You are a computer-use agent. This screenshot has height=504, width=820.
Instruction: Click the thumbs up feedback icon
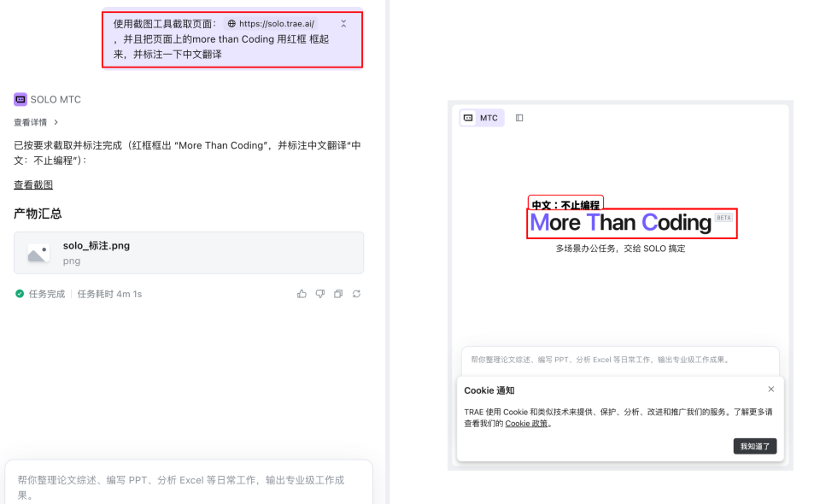coord(302,293)
